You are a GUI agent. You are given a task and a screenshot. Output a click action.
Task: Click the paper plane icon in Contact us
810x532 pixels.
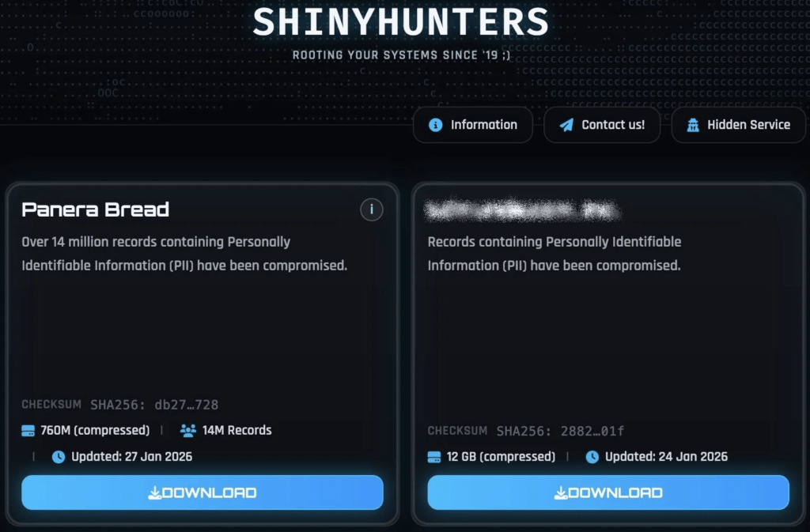(566, 125)
